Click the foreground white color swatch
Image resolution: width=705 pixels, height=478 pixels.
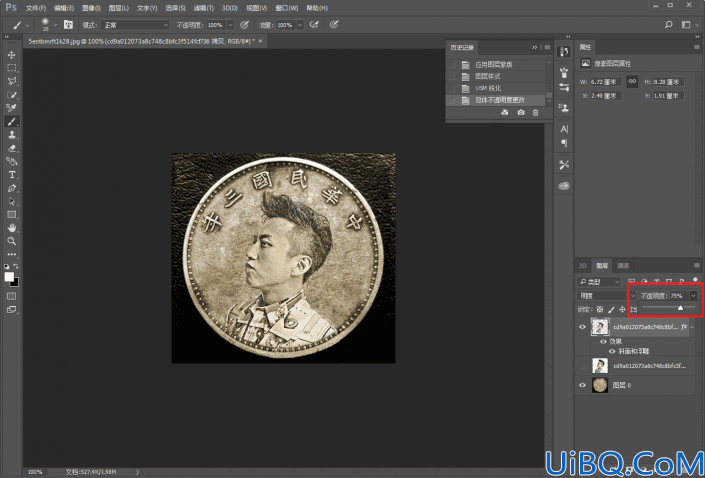[x=9, y=277]
